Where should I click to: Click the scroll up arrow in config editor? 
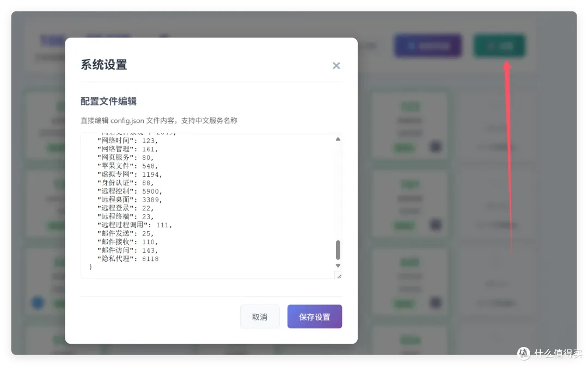tap(338, 139)
